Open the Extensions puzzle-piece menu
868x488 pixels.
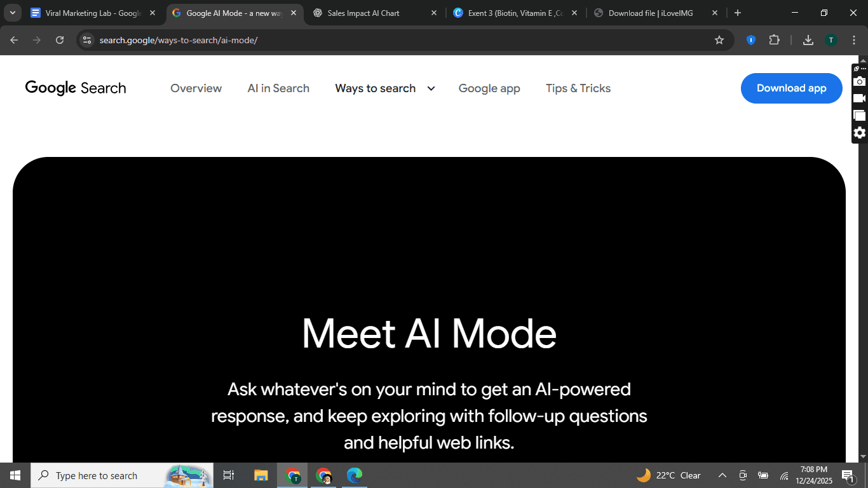pos(774,40)
